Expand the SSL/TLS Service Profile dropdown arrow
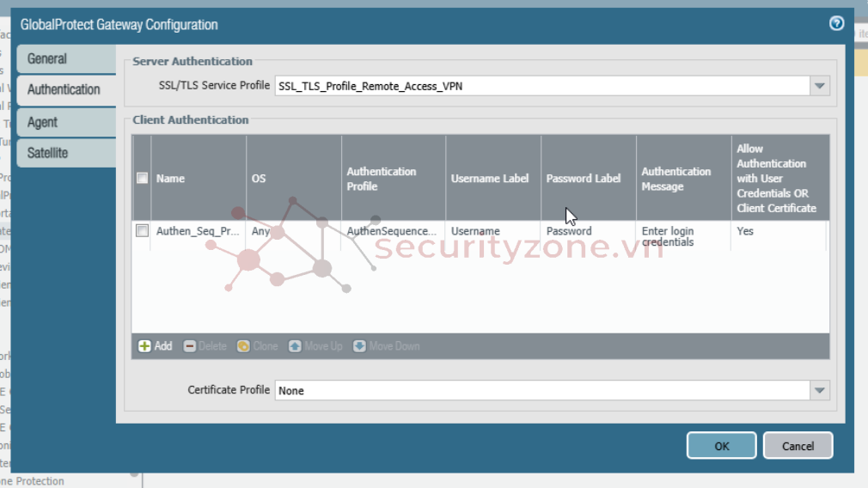The image size is (868, 488). (x=820, y=86)
